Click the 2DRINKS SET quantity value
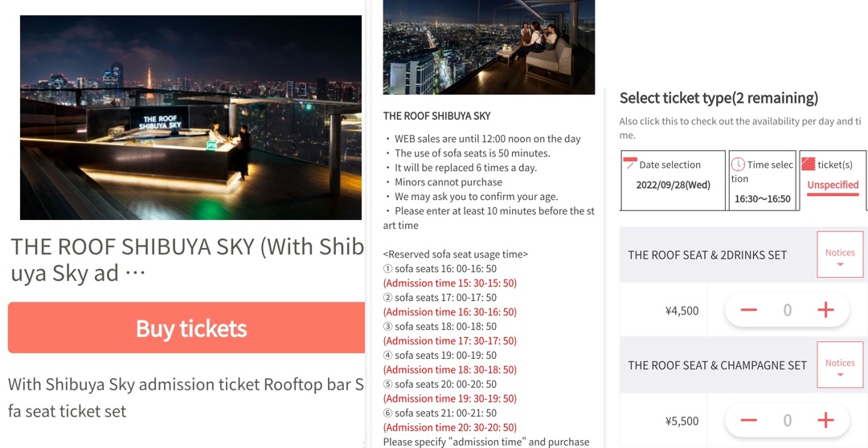 pyautogui.click(x=788, y=310)
